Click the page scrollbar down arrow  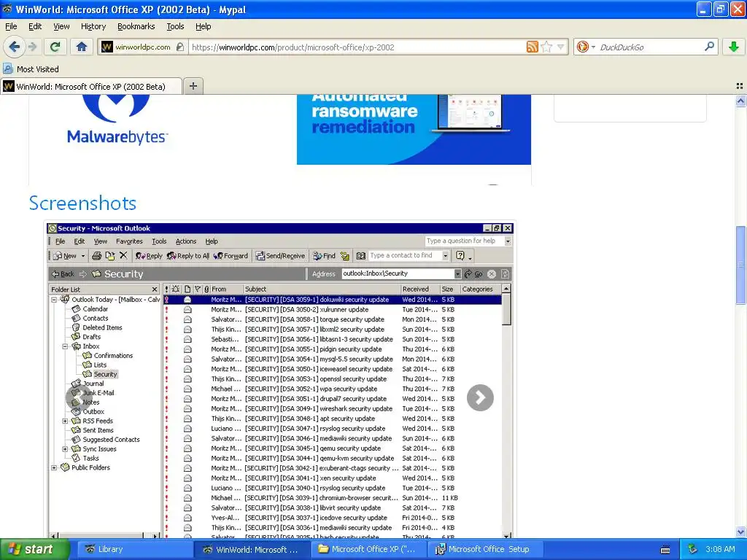(x=740, y=532)
